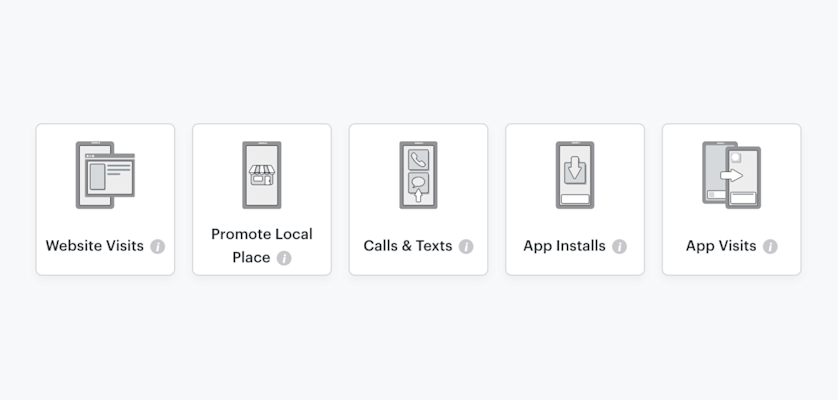This screenshot has height=400, width=838.
Task: Click the storefront icon for Promote Local Place
Action: [x=262, y=175]
